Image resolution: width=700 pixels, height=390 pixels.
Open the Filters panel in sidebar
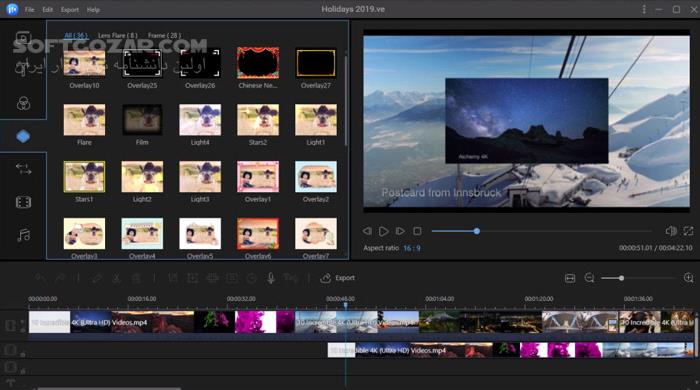pos(23,103)
